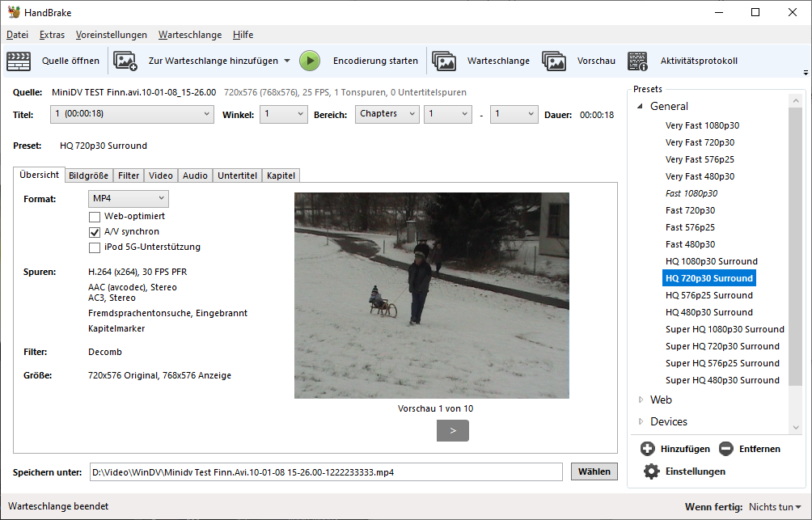Screen dimensions: 812x520
Task: Expand the Web presets group
Action: coord(641,400)
